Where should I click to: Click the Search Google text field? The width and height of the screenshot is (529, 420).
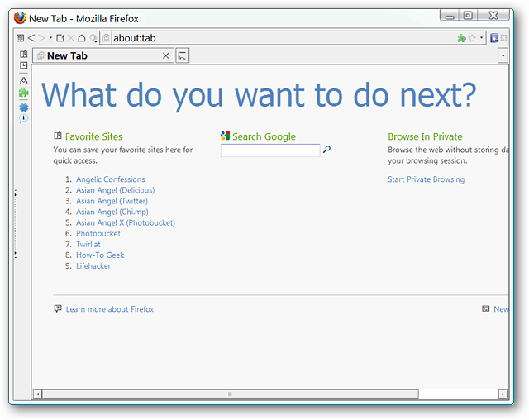click(270, 150)
